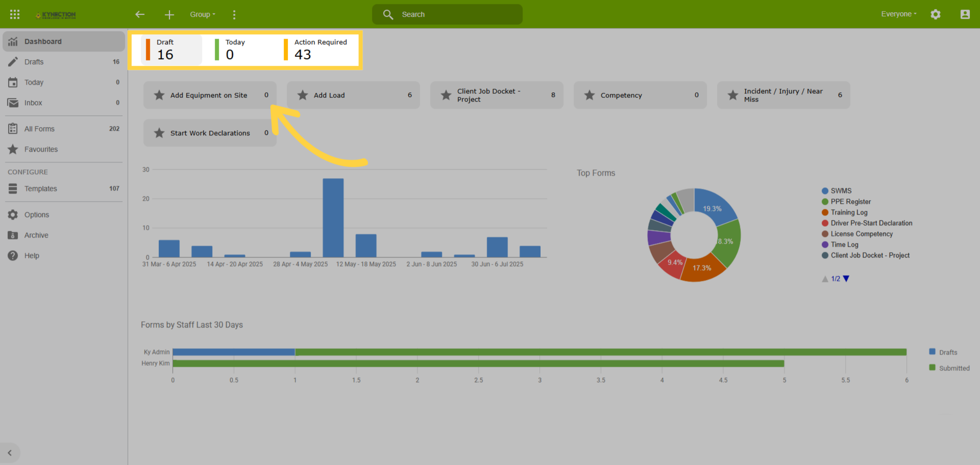
Task: Click the Help question mark icon
Action: pyautogui.click(x=13, y=255)
